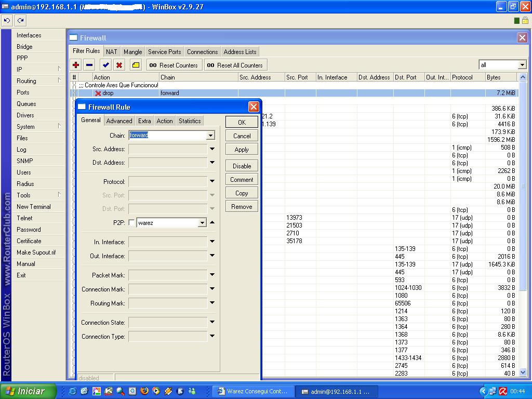Expand the Src. Address field
The width and height of the screenshot is (532, 399).
212,149
